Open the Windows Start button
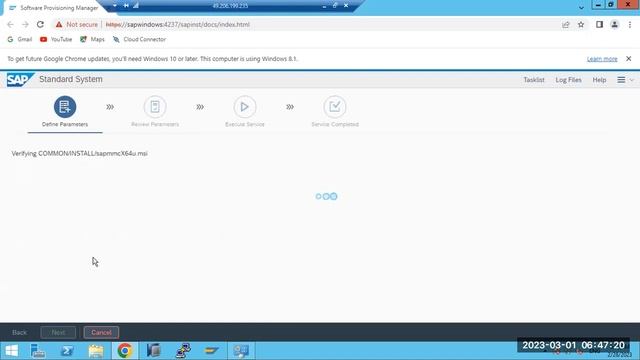This screenshot has height=360, width=640. [x=11, y=351]
